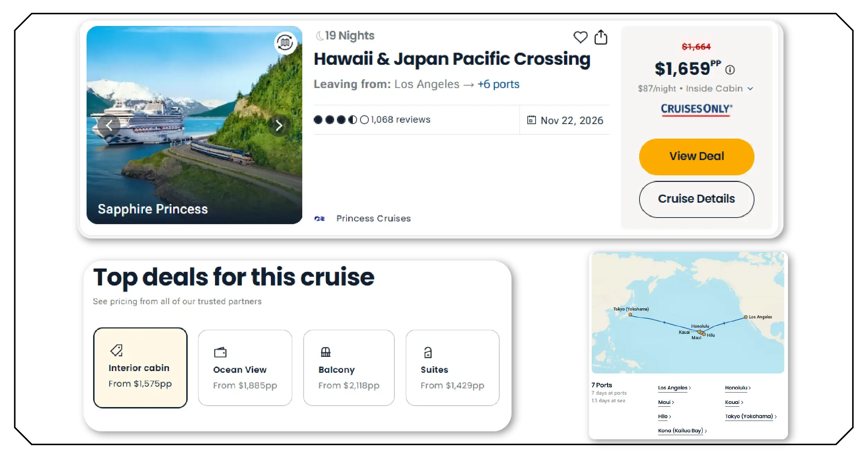Click the balcony railing icon above Balcony
Viewport: 868px width, 458px height.
[325, 351]
